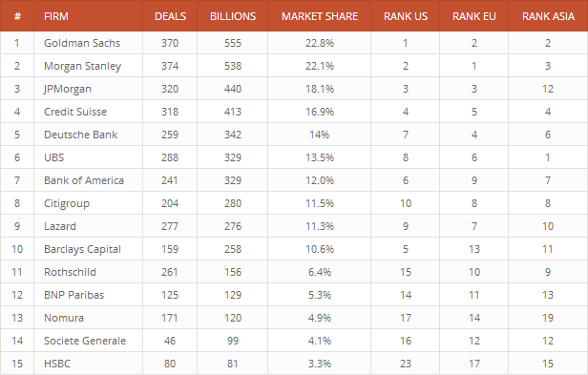Viewport: 588px width, 375px height.
Task: Select the HSBC firm name
Action: pos(57,364)
